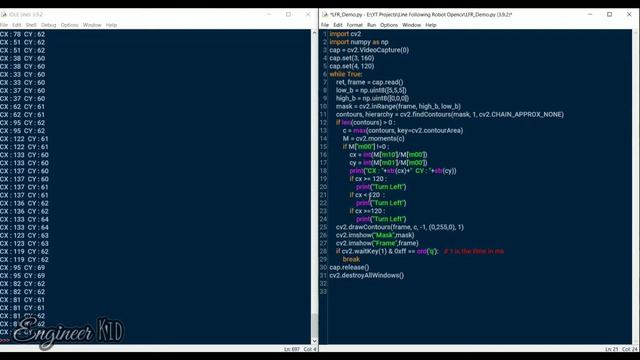Click the print CX CY statement on line 18
This screenshot has width=640, height=360.
[403, 171]
